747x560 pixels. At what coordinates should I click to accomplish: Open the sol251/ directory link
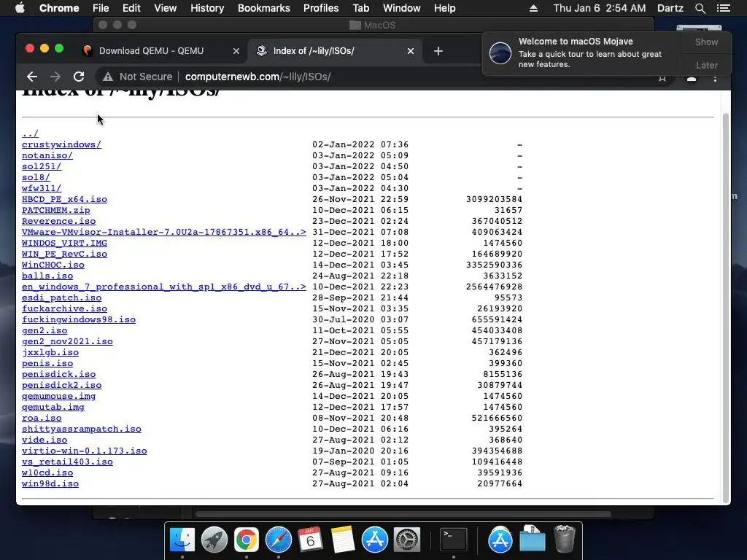coord(42,166)
